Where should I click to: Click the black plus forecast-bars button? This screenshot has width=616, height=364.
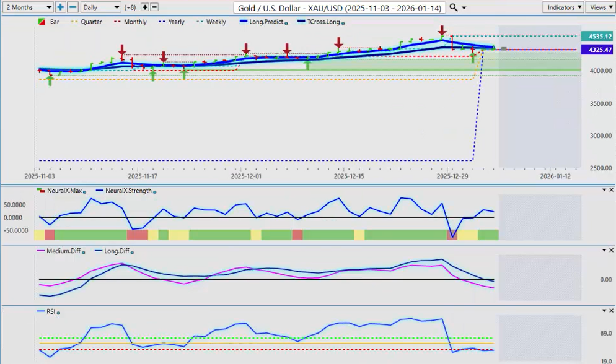click(x=145, y=7)
